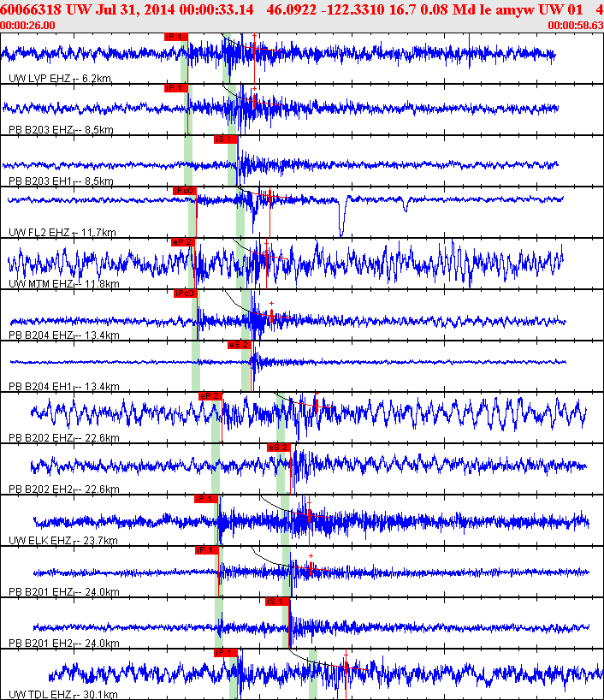
Task: Select the P pick flag on TDL trace
Action: pyautogui.click(x=225, y=653)
